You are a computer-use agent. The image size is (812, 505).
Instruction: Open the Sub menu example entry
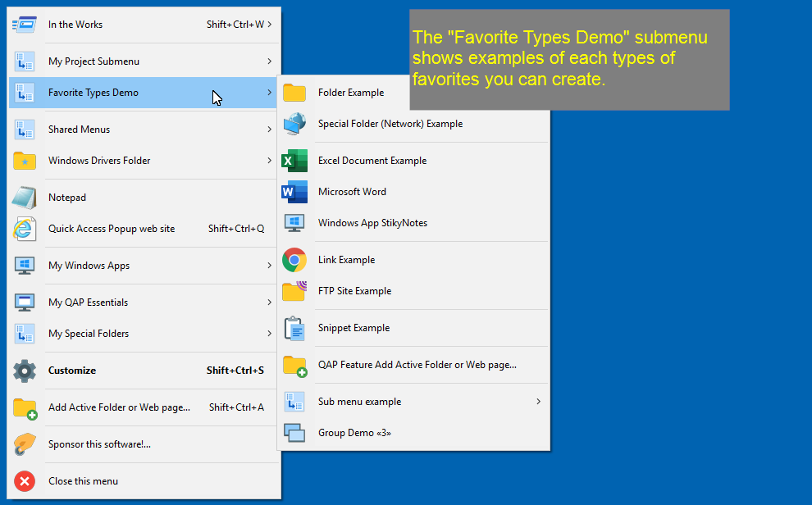click(x=413, y=402)
